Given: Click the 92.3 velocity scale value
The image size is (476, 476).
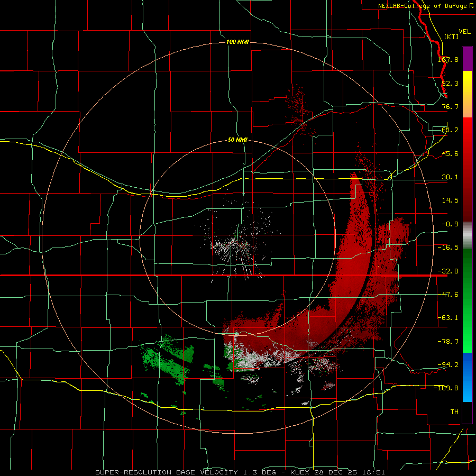Looking at the screenshot, I should (450, 83).
